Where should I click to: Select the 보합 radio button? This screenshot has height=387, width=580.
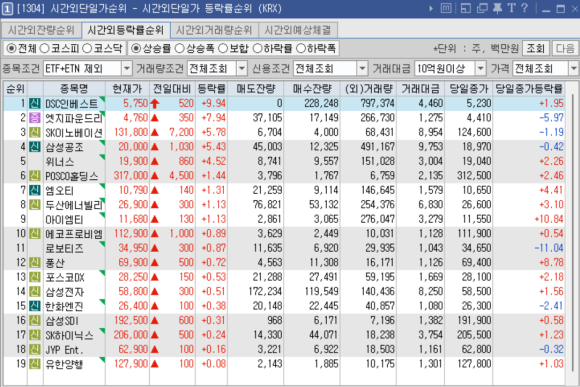pyautogui.click(x=223, y=48)
